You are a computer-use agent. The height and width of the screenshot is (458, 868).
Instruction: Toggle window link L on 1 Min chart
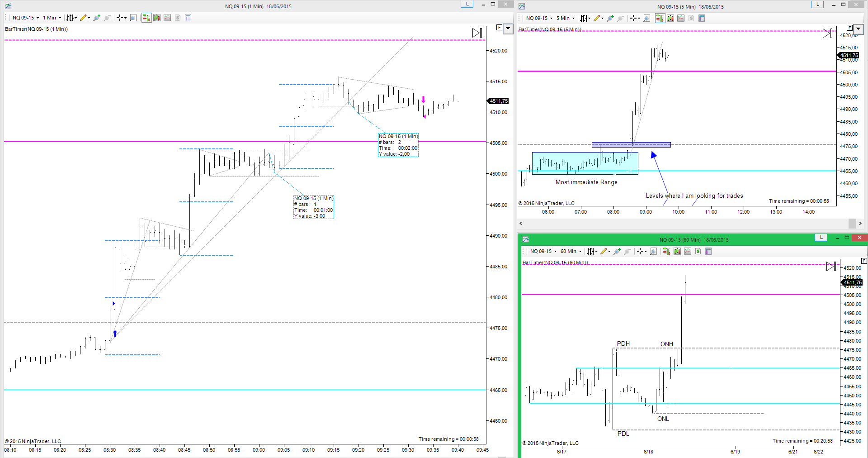(x=467, y=4)
